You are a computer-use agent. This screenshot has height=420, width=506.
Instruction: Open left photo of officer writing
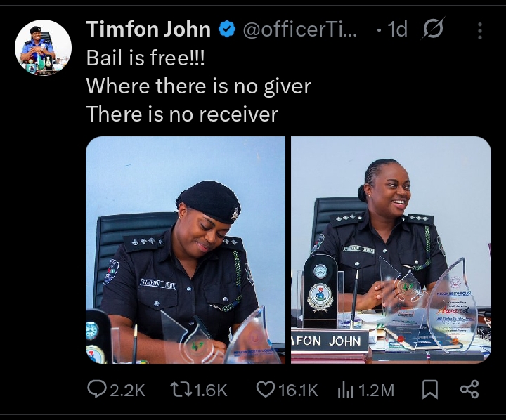point(186,250)
